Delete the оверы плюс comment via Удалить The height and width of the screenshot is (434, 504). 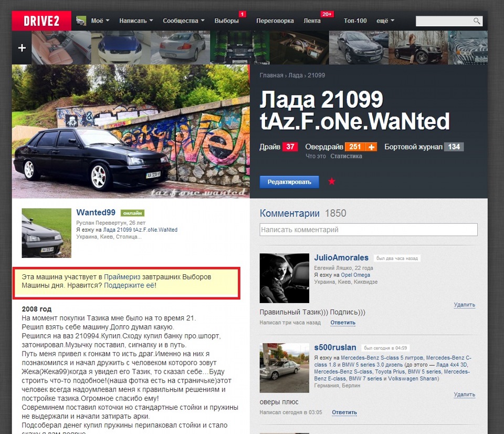click(465, 395)
